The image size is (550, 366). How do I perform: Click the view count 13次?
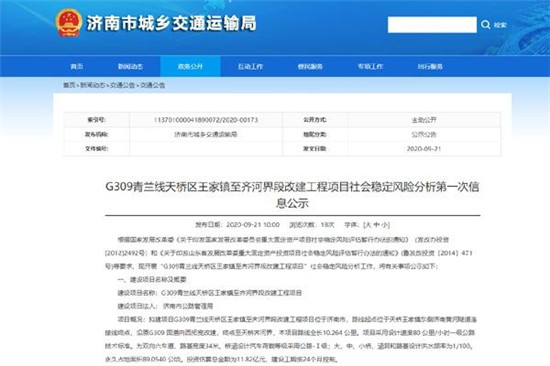pos(328,225)
